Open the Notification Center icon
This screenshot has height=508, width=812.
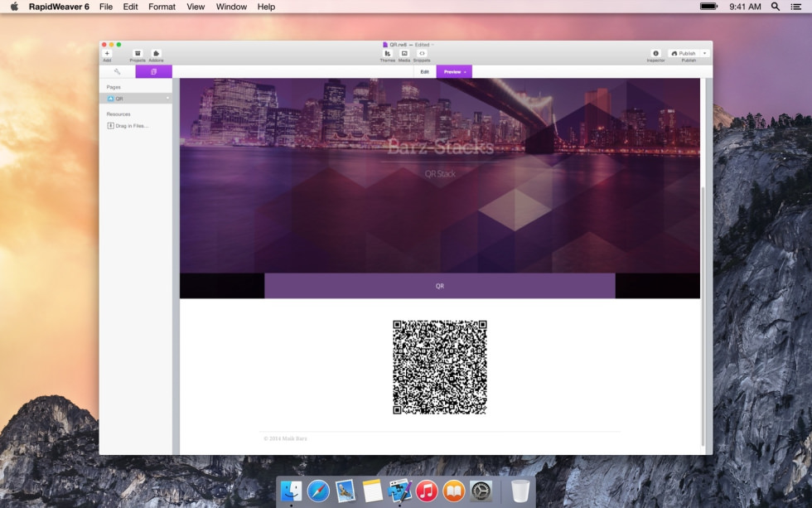(x=796, y=7)
